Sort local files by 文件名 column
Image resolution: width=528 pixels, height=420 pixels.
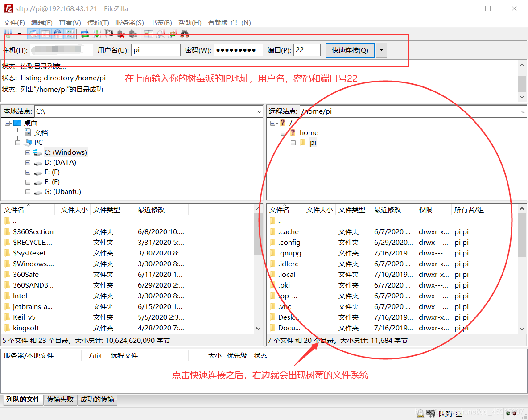28,210
